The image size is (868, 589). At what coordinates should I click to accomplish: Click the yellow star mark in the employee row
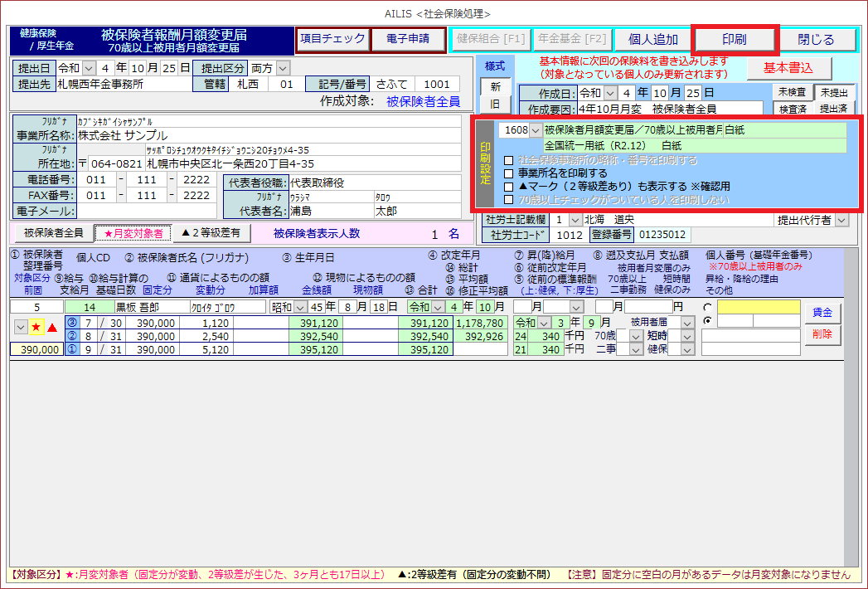pyautogui.click(x=36, y=328)
